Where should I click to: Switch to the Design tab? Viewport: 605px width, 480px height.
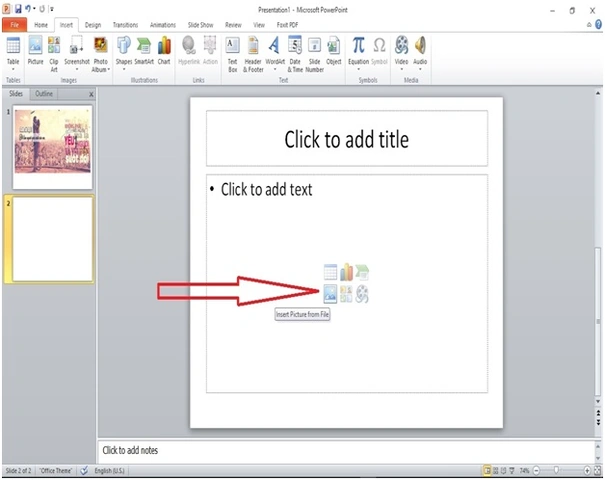point(93,25)
